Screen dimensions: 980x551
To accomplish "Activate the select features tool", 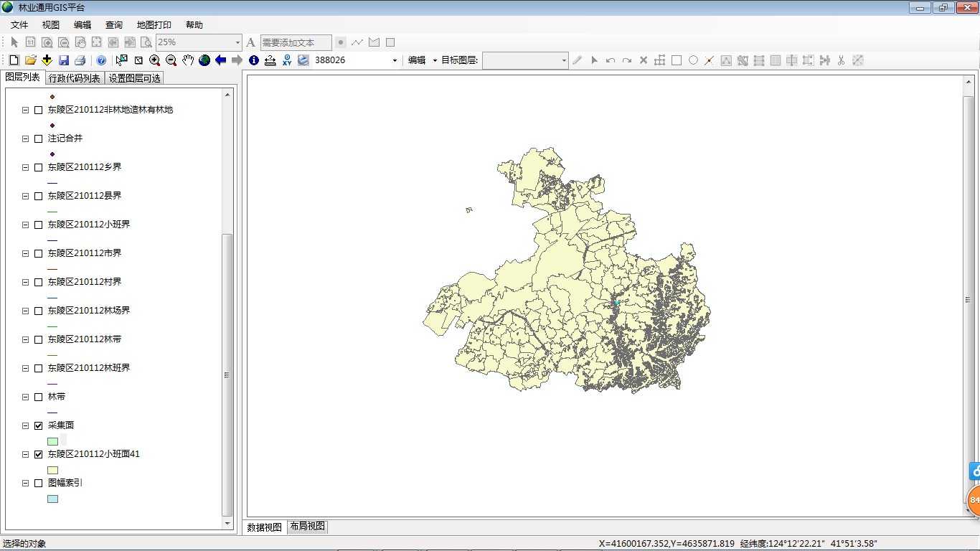I will click(x=122, y=60).
